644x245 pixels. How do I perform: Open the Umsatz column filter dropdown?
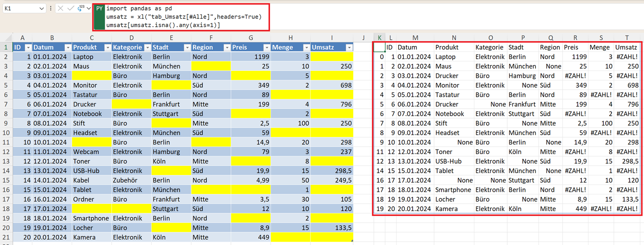pyautogui.click(x=349, y=48)
